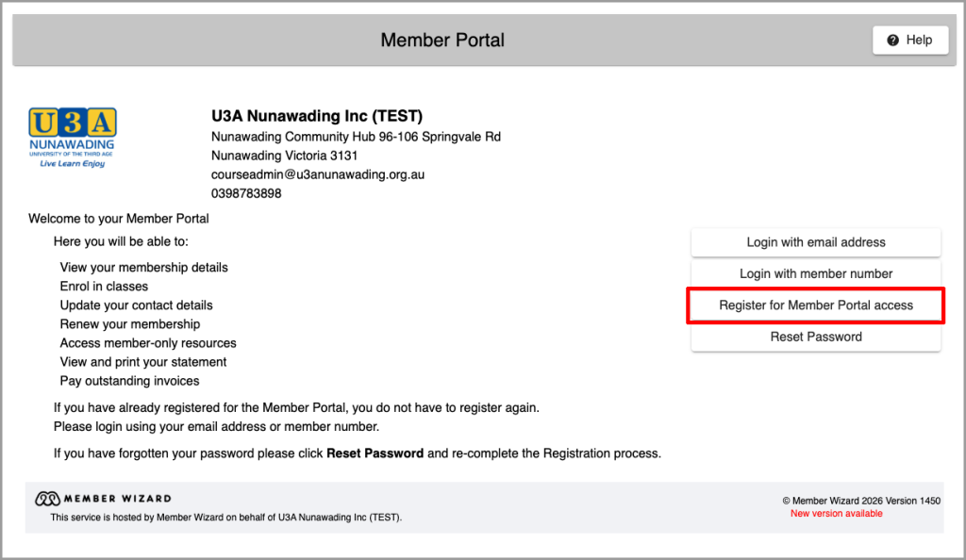Click the Pay outstanding invoices list item
966x560 pixels.
coord(129,381)
